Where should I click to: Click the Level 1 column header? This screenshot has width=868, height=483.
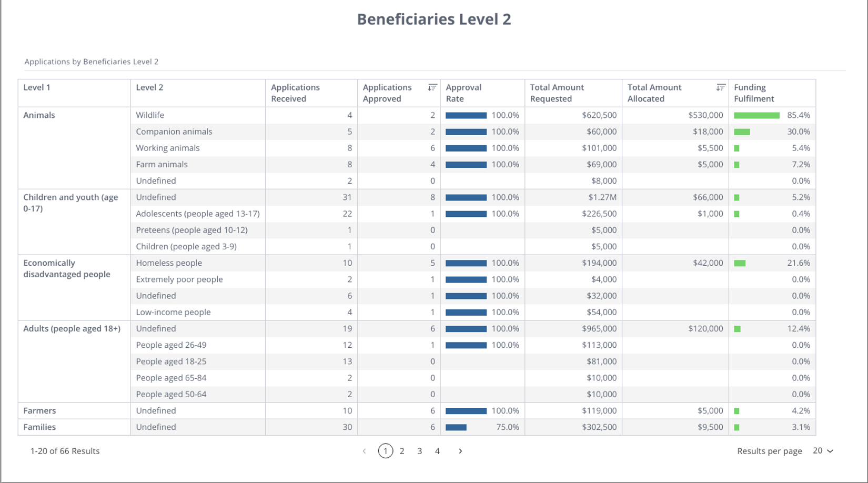tap(37, 87)
